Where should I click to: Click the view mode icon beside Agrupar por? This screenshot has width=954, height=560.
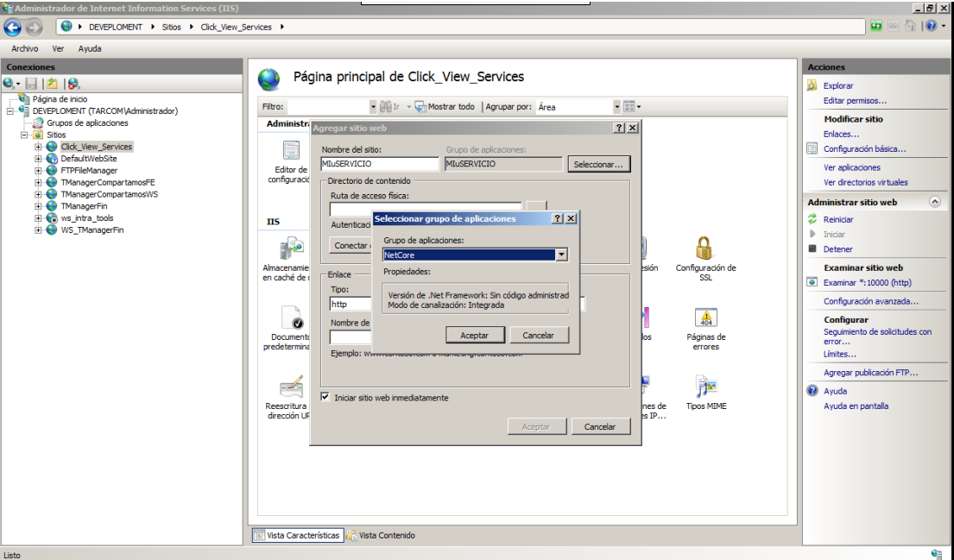click(631, 106)
